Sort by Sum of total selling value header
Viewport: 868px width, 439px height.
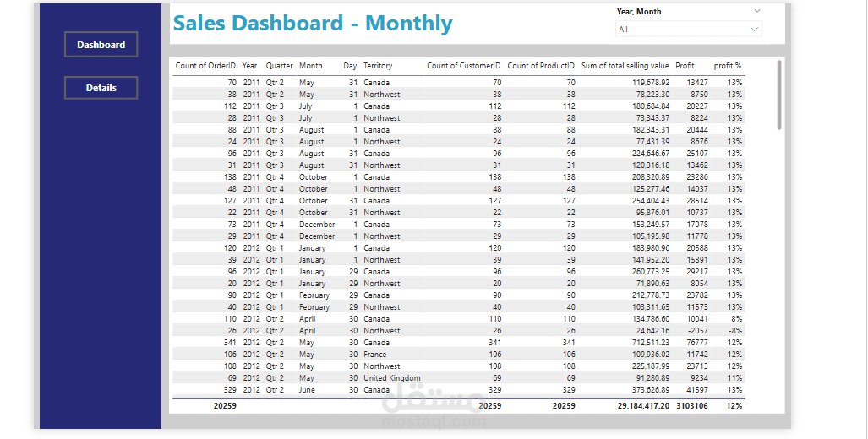[625, 66]
